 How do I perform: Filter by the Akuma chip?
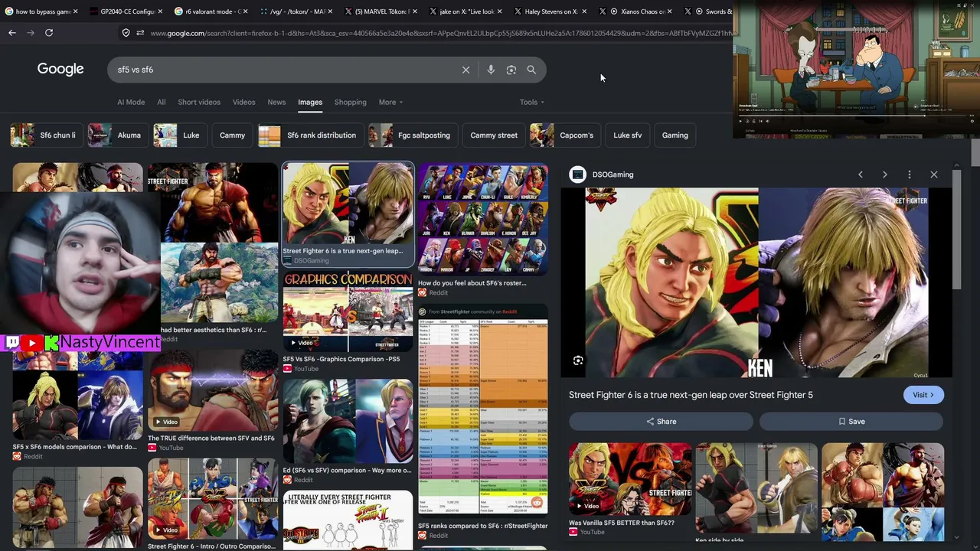point(116,135)
